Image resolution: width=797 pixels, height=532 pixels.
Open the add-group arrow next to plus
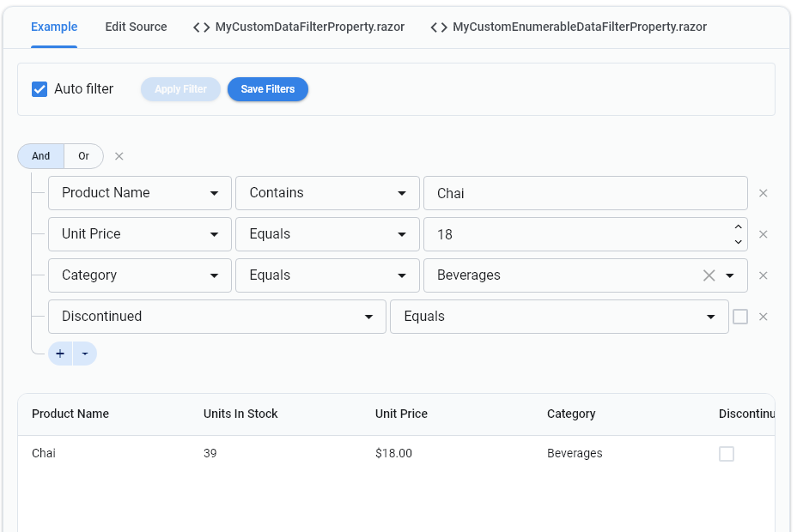coord(84,354)
